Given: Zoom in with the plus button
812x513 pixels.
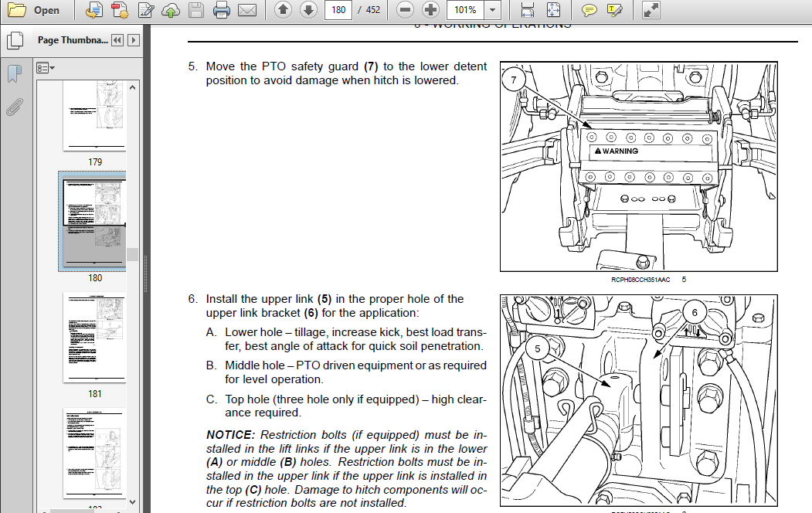Looking at the screenshot, I should pos(430,9).
